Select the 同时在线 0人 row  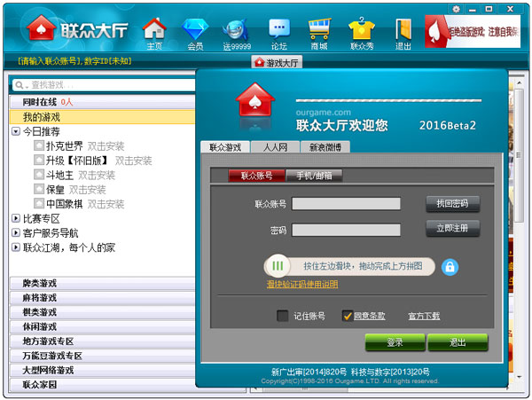click(103, 102)
